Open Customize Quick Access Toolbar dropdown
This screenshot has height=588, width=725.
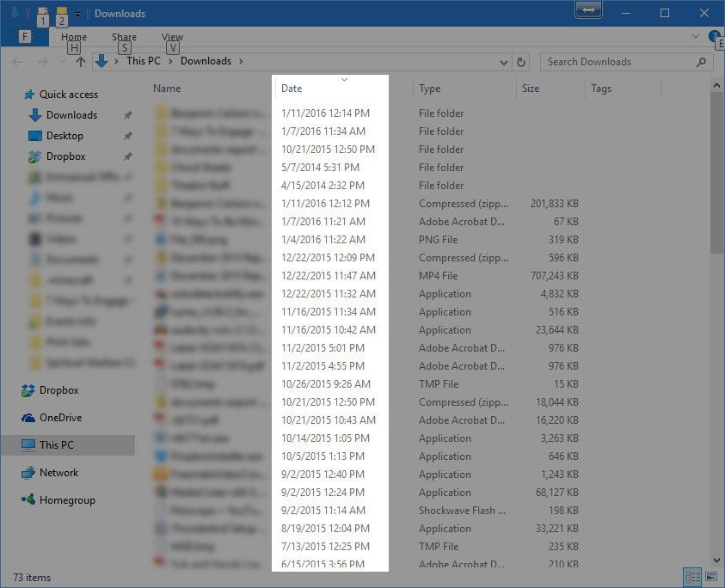(x=77, y=14)
